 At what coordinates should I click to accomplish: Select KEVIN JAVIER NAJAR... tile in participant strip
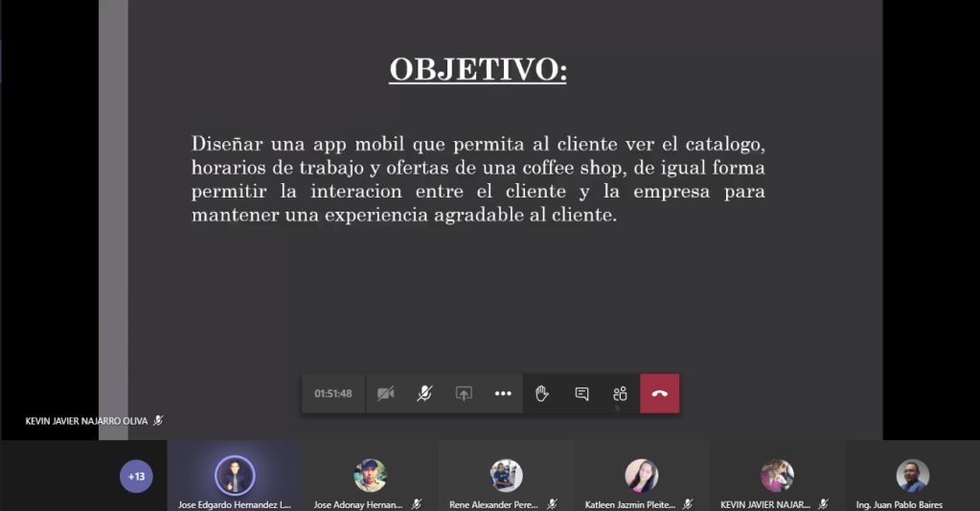(x=777, y=476)
